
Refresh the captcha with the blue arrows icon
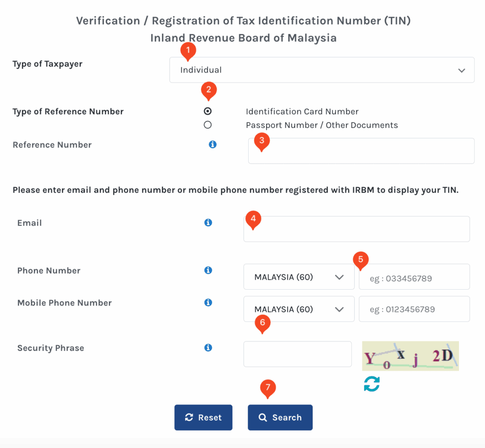coord(372,384)
